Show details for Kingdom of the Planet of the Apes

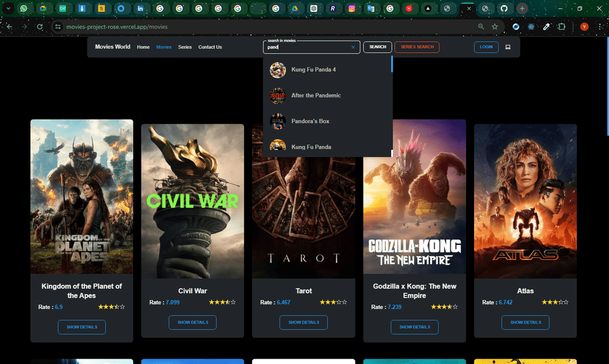click(82, 327)
